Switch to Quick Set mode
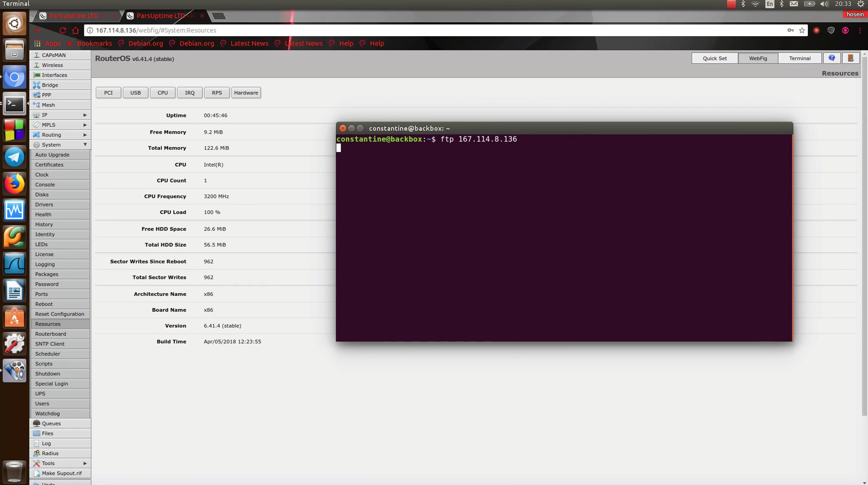The height and width of the screenshot is (485, 868). (715, 58)
